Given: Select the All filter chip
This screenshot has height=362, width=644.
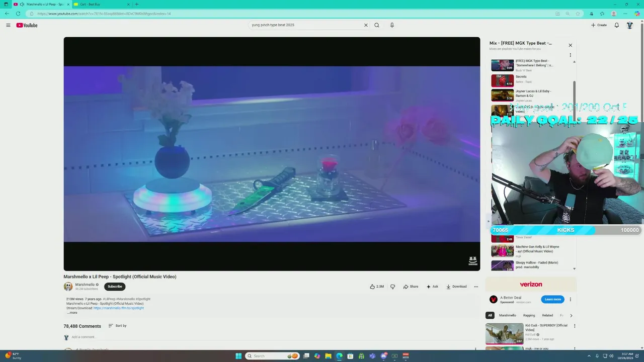Looking at the screenshot, I should point(490,315).
